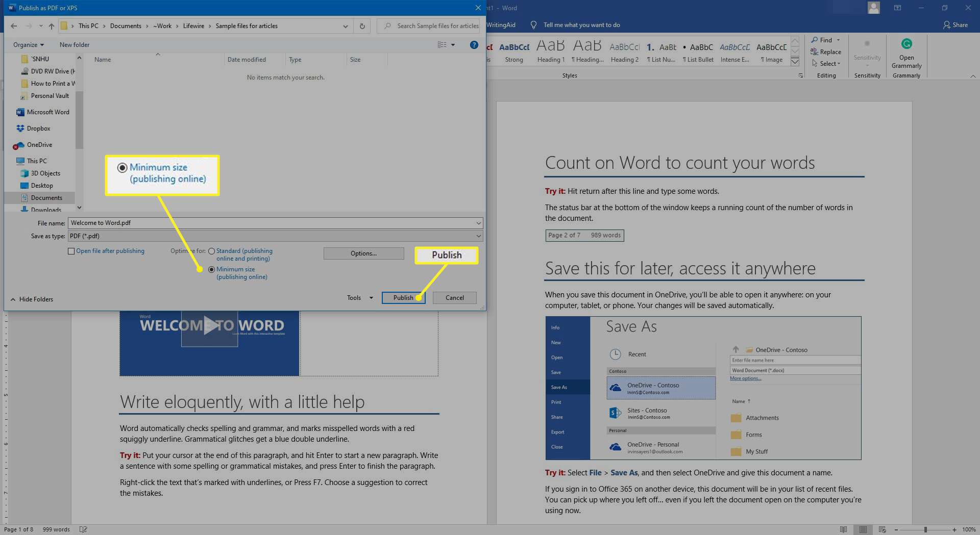Open the Organize dropdown
This screenshot has height=535, width=980.
coord(29,45)
